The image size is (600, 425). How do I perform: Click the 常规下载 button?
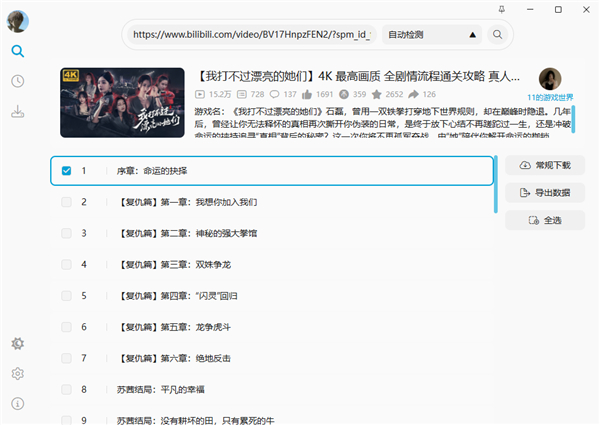point(545,165)
